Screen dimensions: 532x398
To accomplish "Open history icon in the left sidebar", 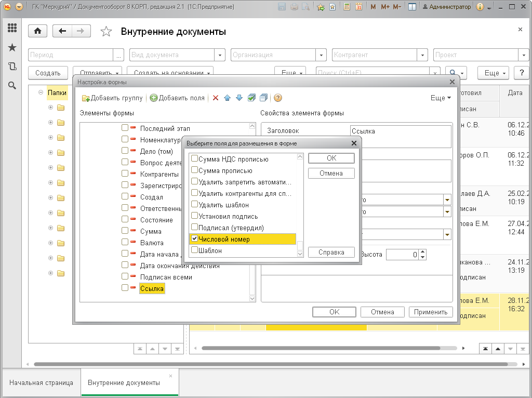I will 12,67.
